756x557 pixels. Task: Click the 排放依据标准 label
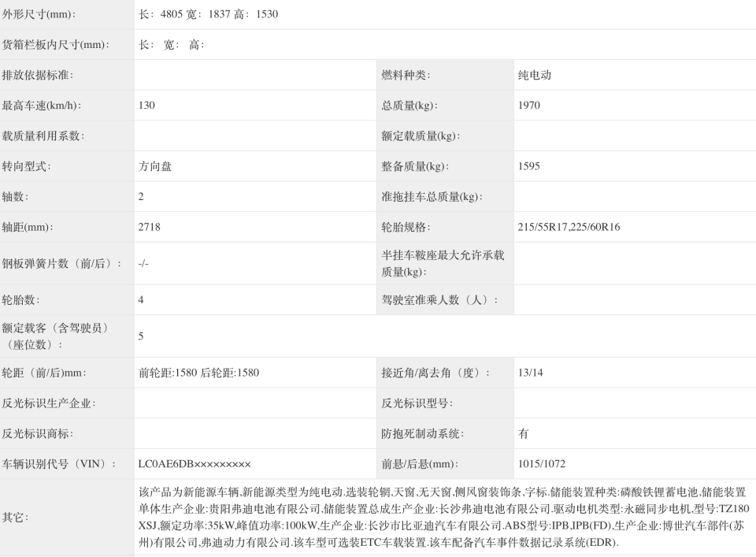38,75
